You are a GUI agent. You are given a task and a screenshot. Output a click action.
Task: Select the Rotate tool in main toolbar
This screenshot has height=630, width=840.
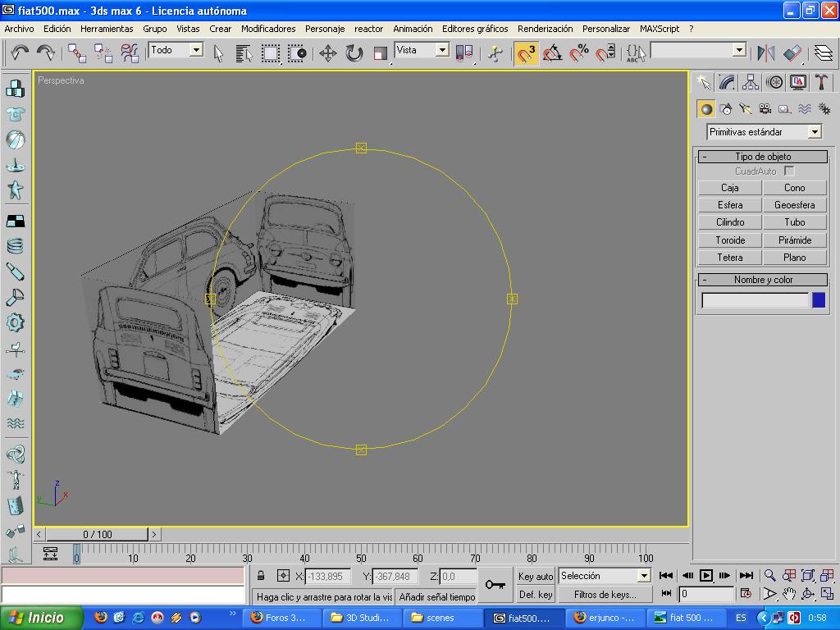tap(354, 54)
